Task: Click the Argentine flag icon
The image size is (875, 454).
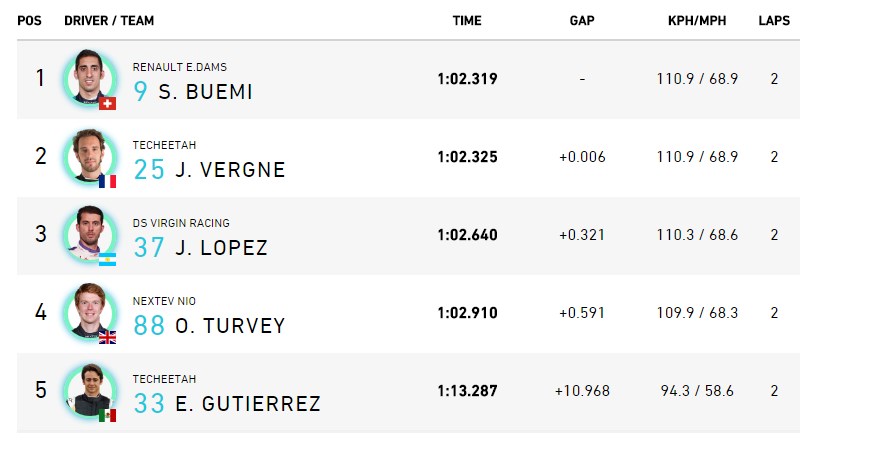Action: click(x=108, y=259)
